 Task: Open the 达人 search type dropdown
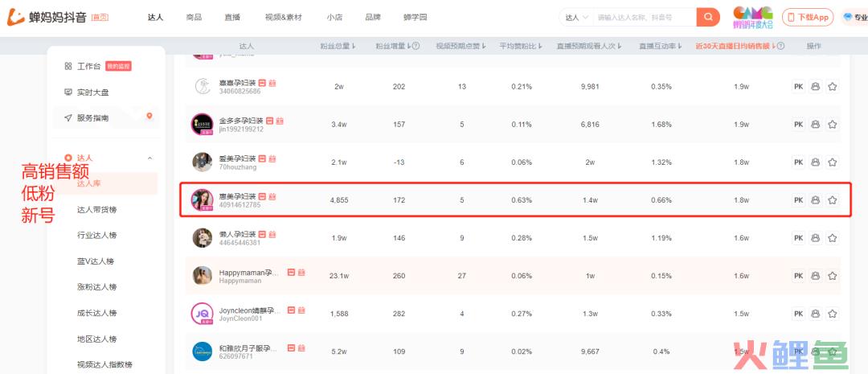576,18
